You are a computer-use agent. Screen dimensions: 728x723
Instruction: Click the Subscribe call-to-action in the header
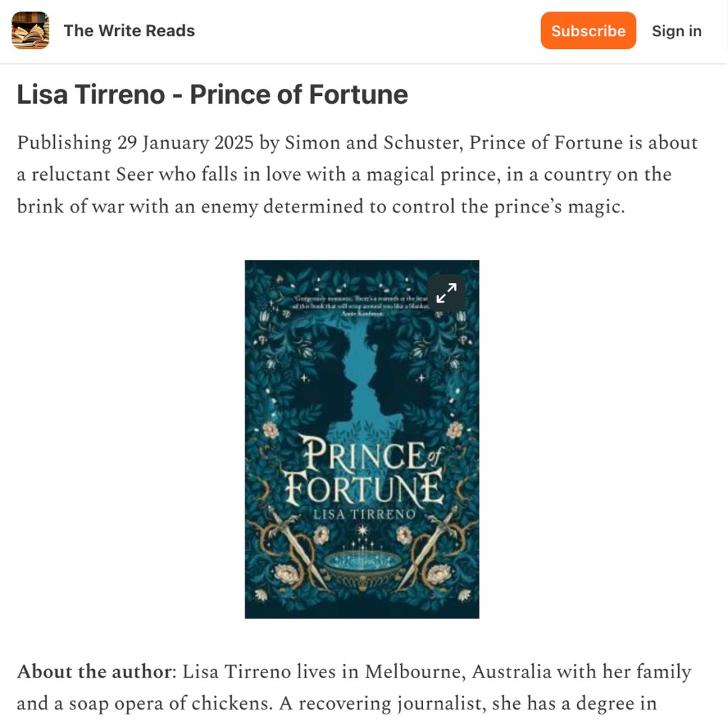(x=588, y=31)
